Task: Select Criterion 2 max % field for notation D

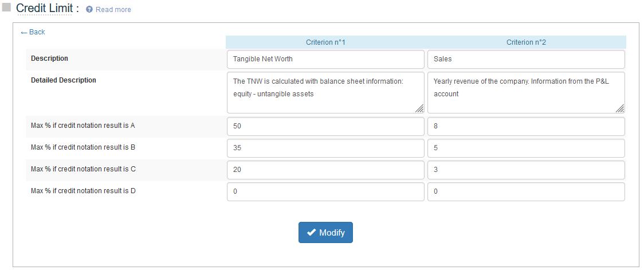Action: click(526, 192)
